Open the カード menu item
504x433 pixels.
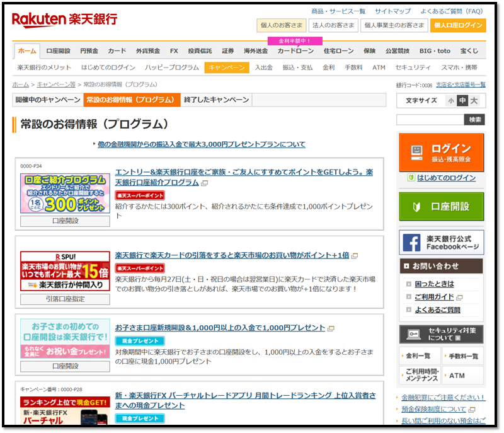click(x=117, y=51)
